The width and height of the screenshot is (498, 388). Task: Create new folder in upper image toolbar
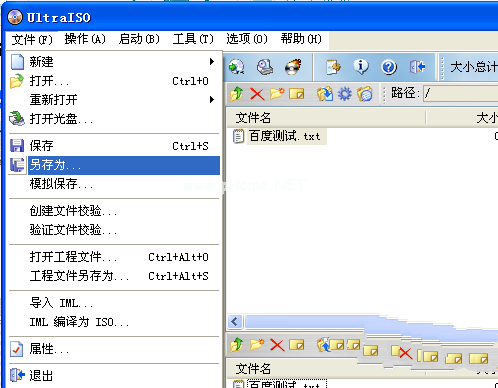point(277,94)
